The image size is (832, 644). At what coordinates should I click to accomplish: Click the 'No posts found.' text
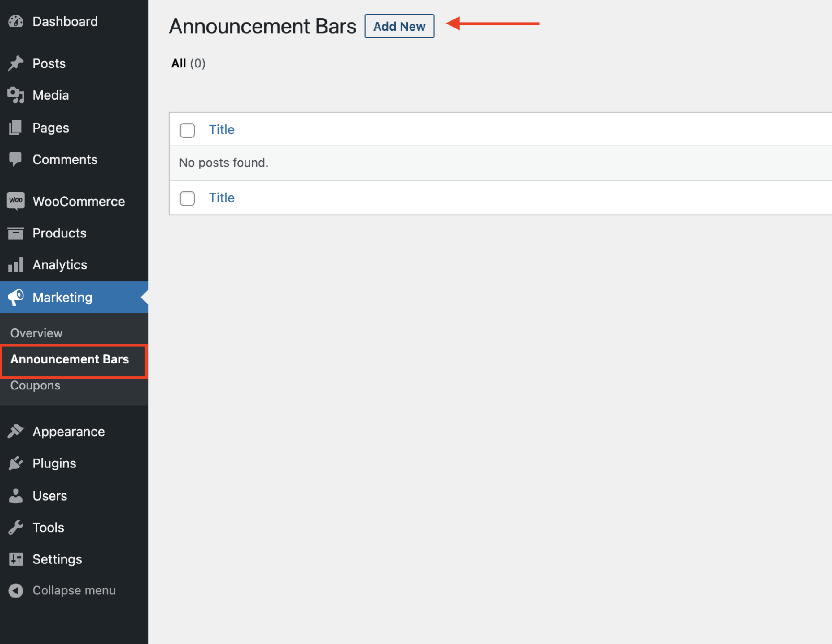[224, 163]
